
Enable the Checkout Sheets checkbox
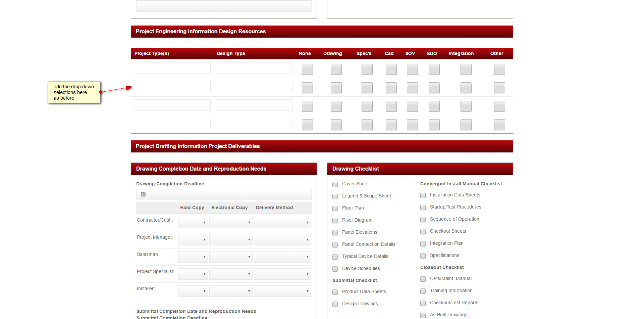point(423,232)
